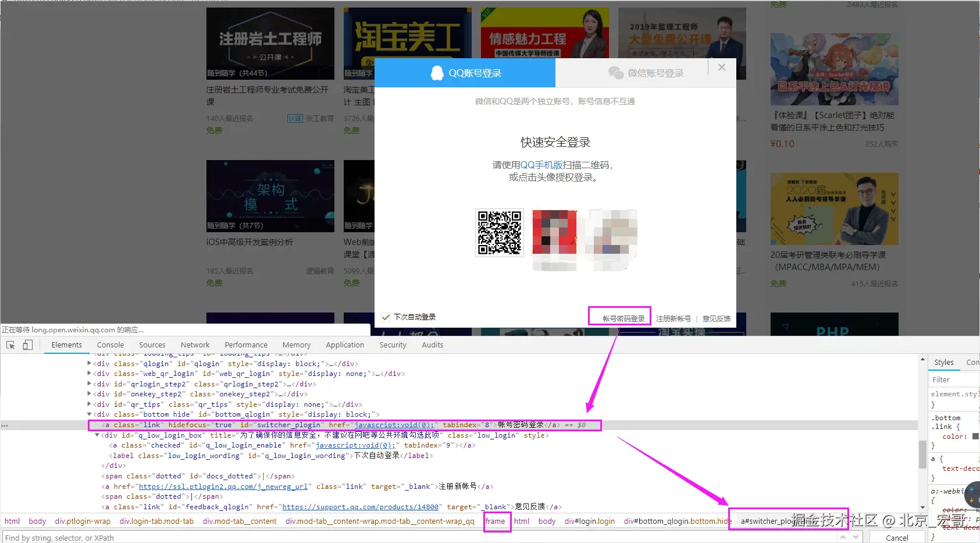
Task: Click the support.qq.com products href link
Action: click(x=361, y=507)
